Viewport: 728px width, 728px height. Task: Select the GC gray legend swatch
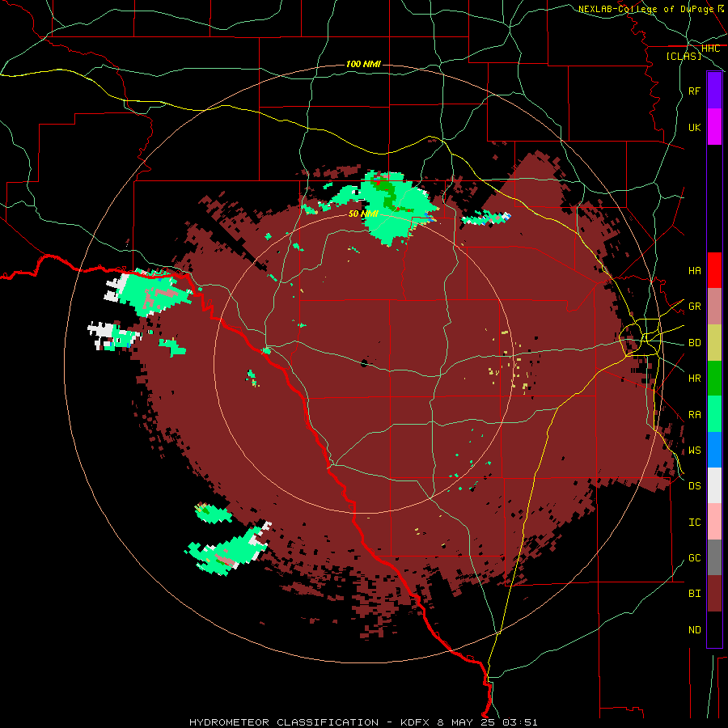click(714, 557)
